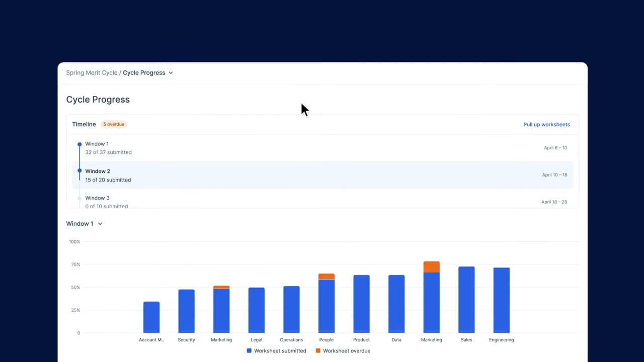Image resolution: width=644 pixels, height=362 pixels.
Task: Click the "Timeline" section label
Action: (x=84, y=124)
